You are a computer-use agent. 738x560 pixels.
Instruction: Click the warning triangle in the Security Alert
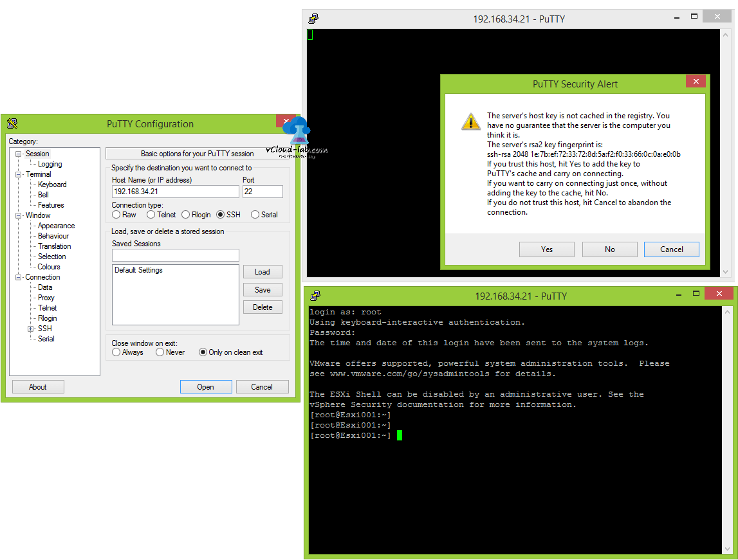471,122
